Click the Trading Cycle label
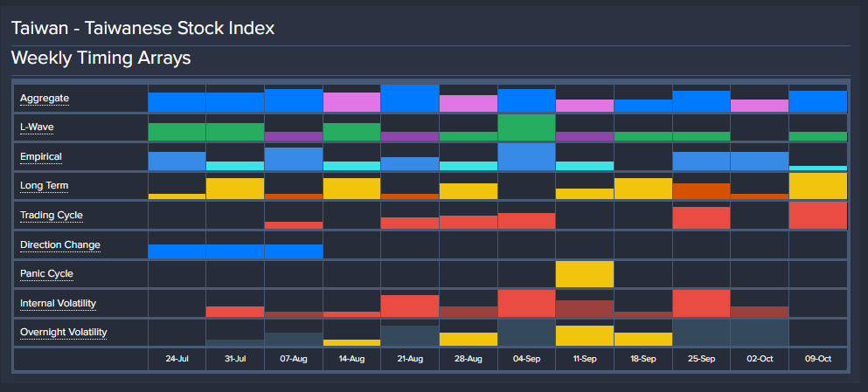This screenshot has height=392, width=868. coord(52,216)
